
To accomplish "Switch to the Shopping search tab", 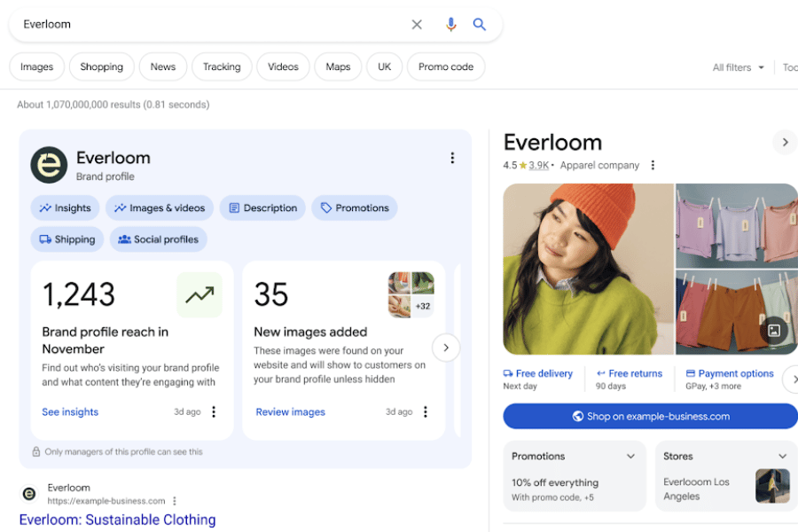I will pyautogui.click(x=101, y=66).
